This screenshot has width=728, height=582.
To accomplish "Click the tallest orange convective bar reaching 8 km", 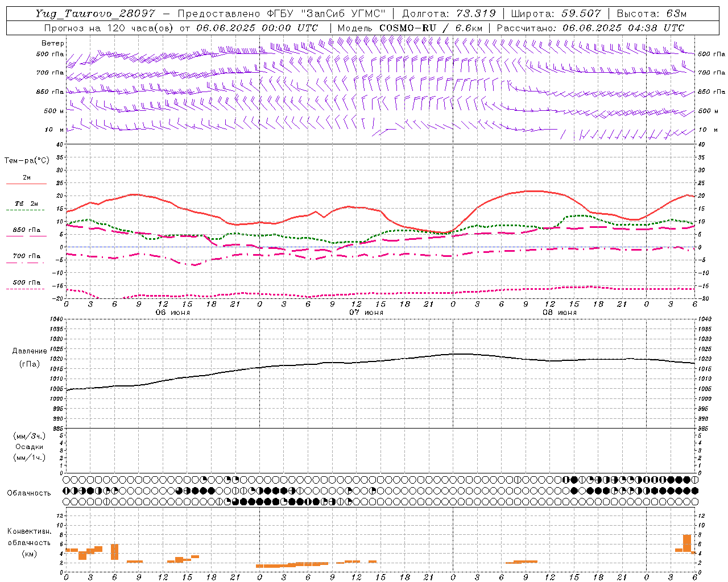I will (x=686, y=543).
